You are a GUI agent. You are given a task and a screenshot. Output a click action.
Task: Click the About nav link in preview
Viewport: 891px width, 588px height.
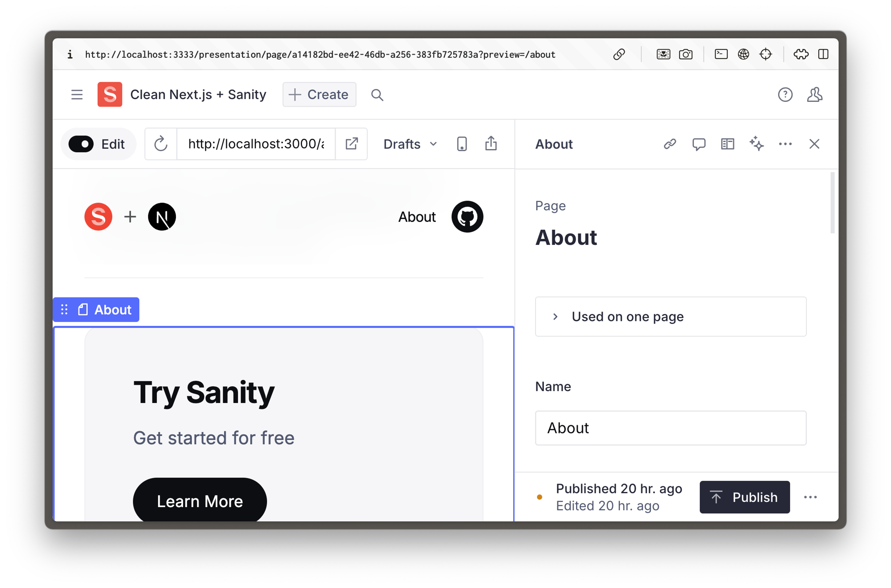pyautogui.click(x=416, y=217)
